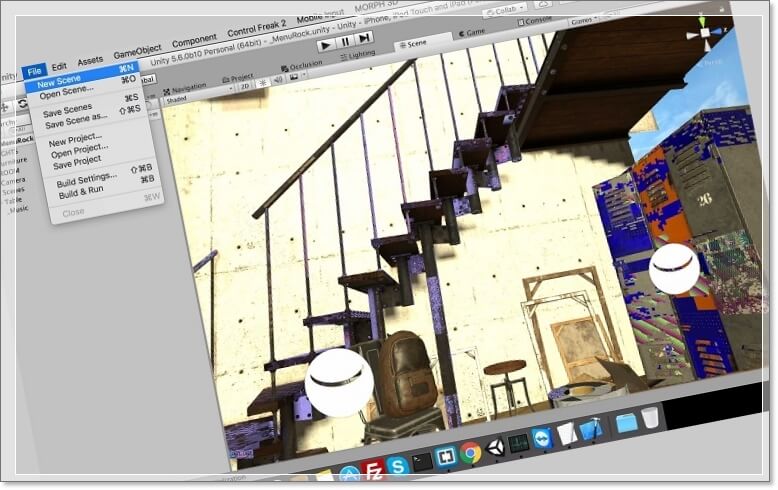778x490 pixels.
Task: Open the Shaded draw mode dropdown
Action: 198,95
